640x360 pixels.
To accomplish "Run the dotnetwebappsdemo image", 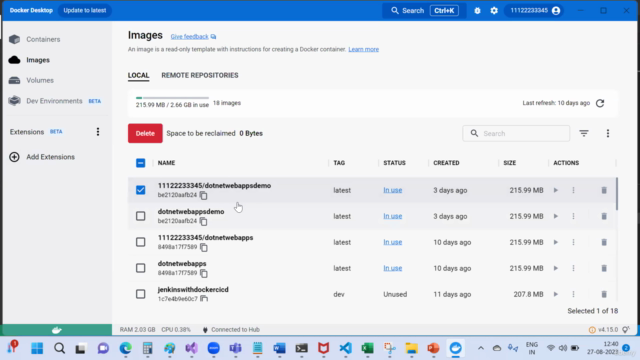I will (x=556, y=216).
